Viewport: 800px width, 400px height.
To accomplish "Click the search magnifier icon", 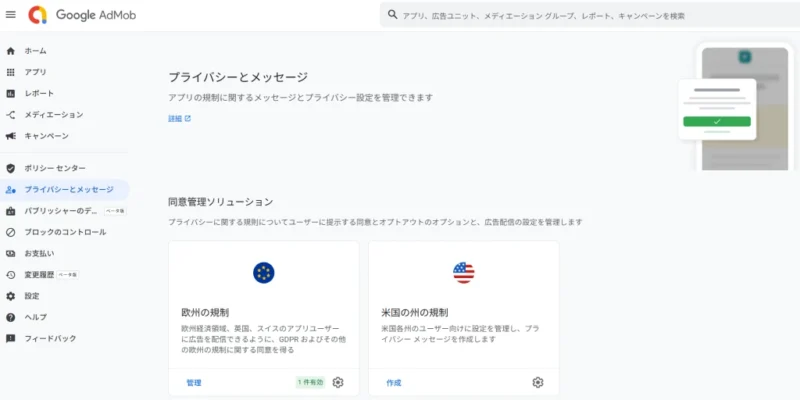I will [391, 16].
